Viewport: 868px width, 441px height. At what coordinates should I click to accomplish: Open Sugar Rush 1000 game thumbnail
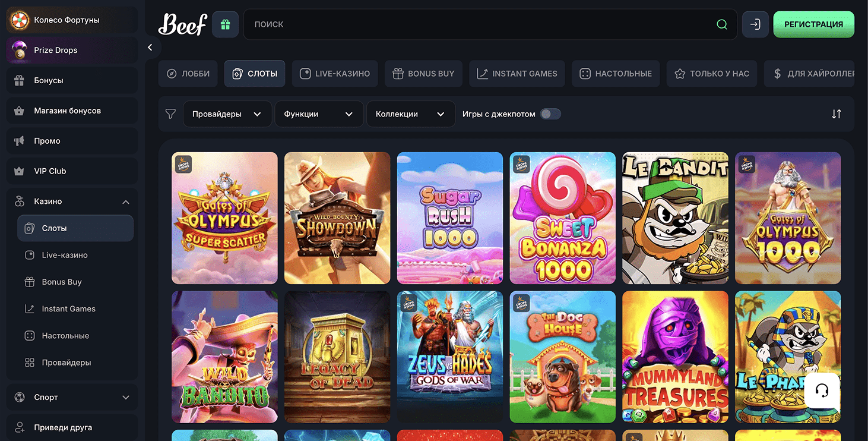[450, 218]
